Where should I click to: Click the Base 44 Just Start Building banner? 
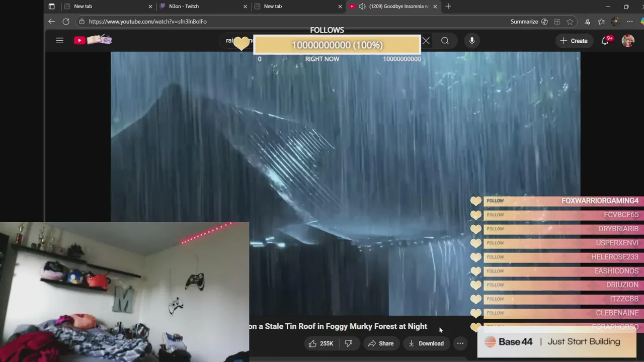coord(557,342)
